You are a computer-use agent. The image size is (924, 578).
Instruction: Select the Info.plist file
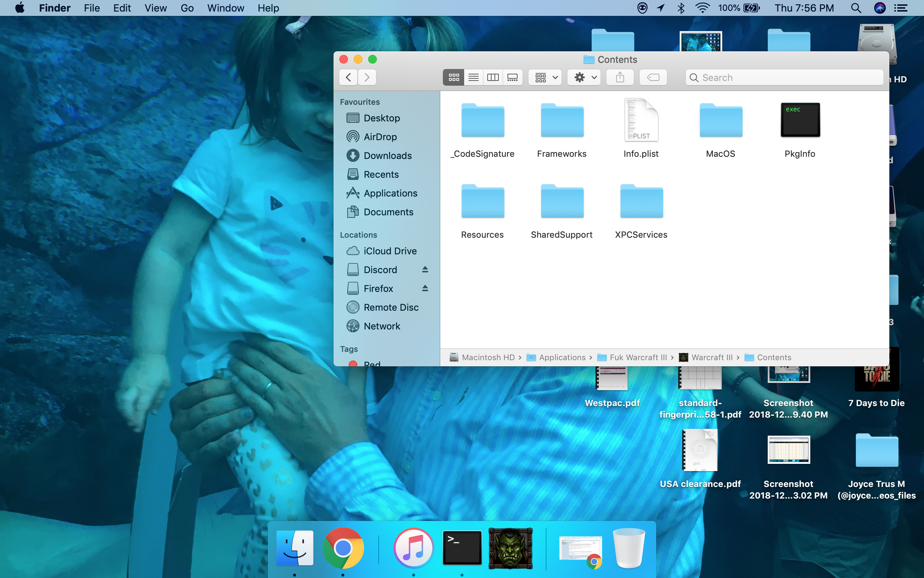coord(641,120)
